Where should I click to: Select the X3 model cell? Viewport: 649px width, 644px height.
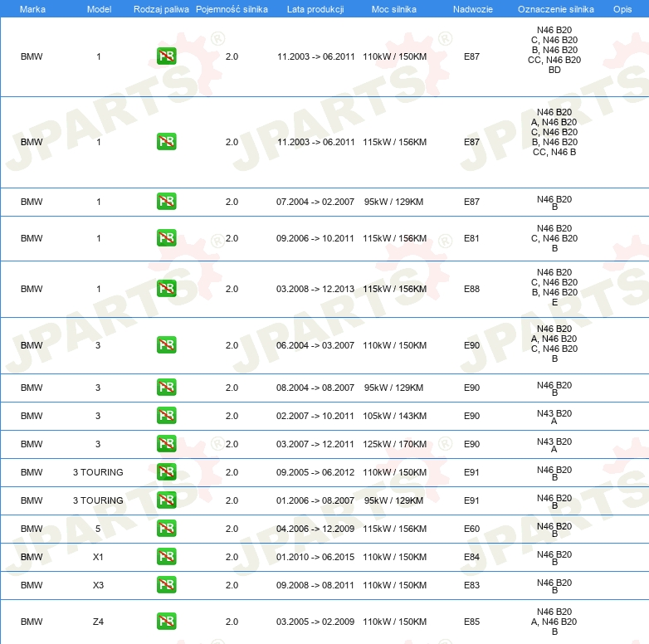(x=98, y=585)
